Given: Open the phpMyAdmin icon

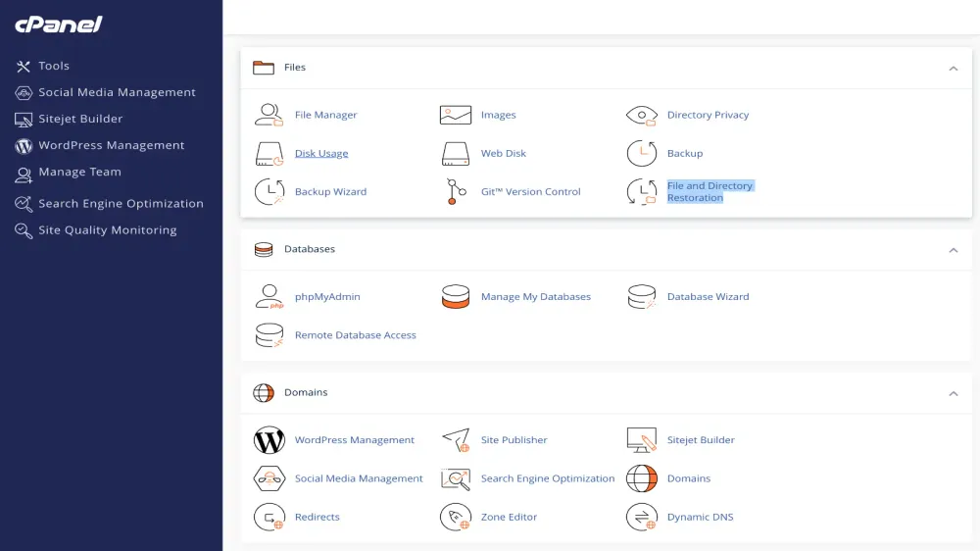Looking at the screenshot, I should tap(269, 296).
